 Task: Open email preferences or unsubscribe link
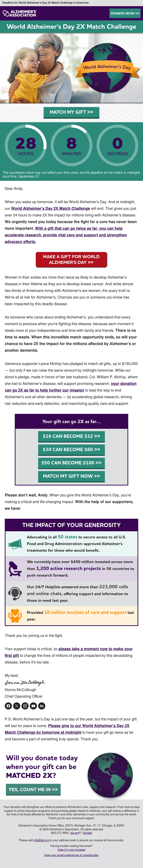pyautogui.click(x=71, y=855)
